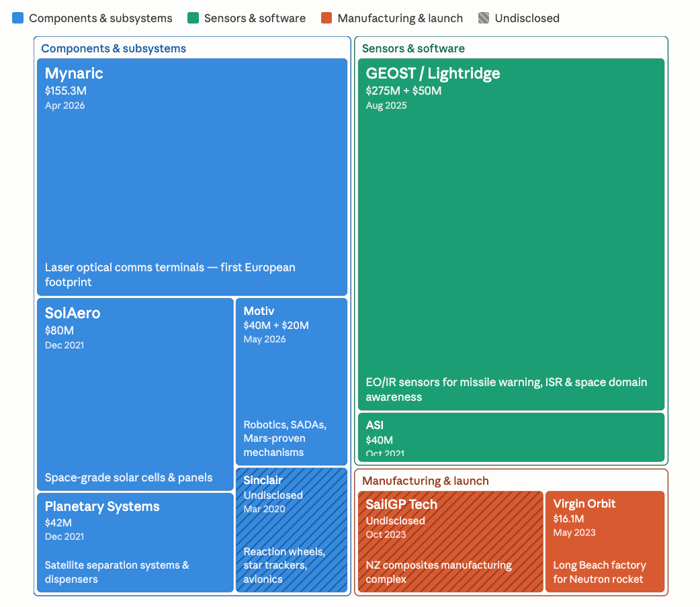Click 'Robotics, SADAs, Mars-proven mechanisms' text
This screenshot has width=700, height=607.
tap(285, 438)
